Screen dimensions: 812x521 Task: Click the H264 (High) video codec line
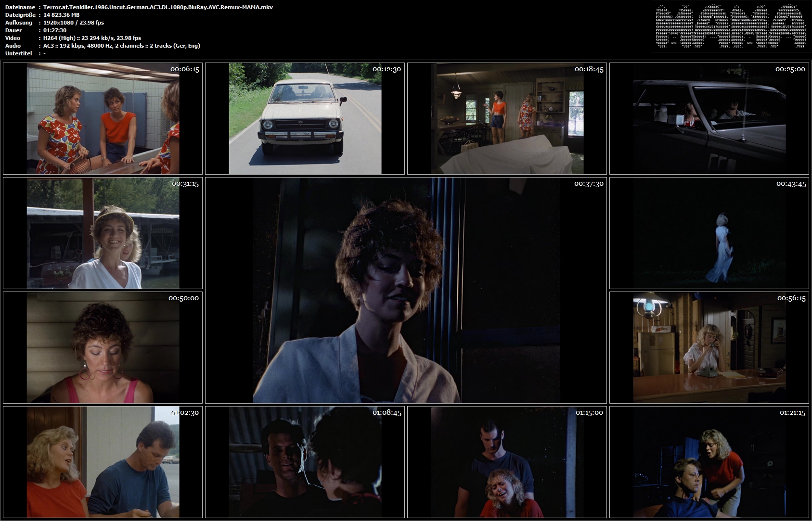pyautogui.click(x=92, y=38)
